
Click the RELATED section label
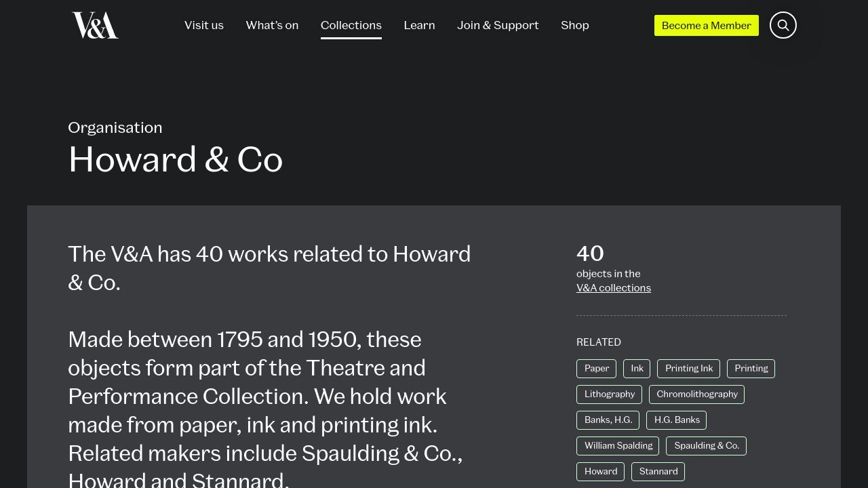[599, 342]
